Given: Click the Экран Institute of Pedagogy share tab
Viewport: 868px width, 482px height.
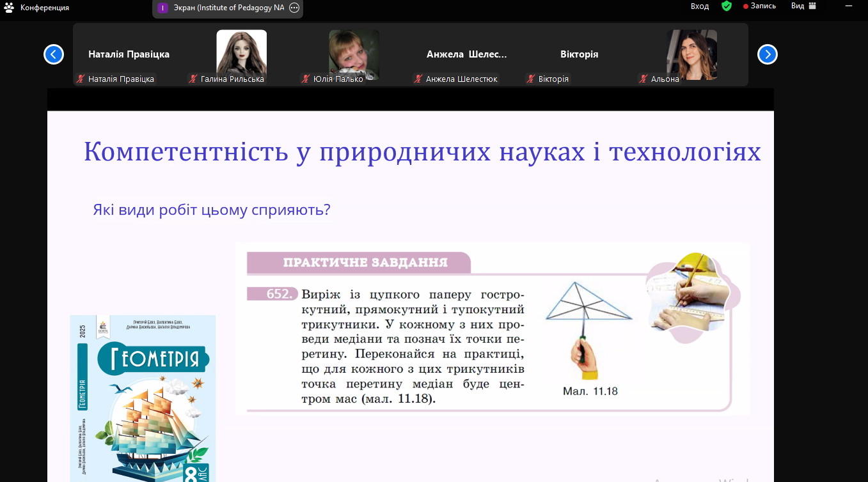Looking at the screenshot, I should click(x=228, y=8).
